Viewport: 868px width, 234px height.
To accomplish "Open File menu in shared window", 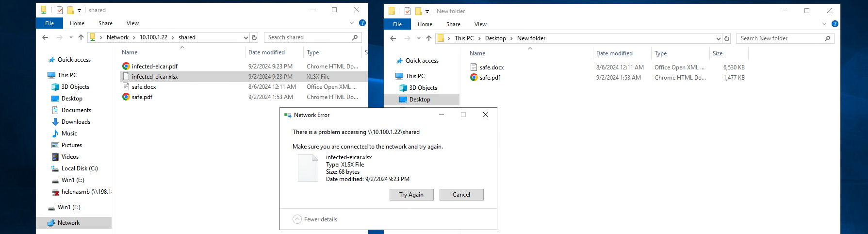I will (x=49, y=23).
